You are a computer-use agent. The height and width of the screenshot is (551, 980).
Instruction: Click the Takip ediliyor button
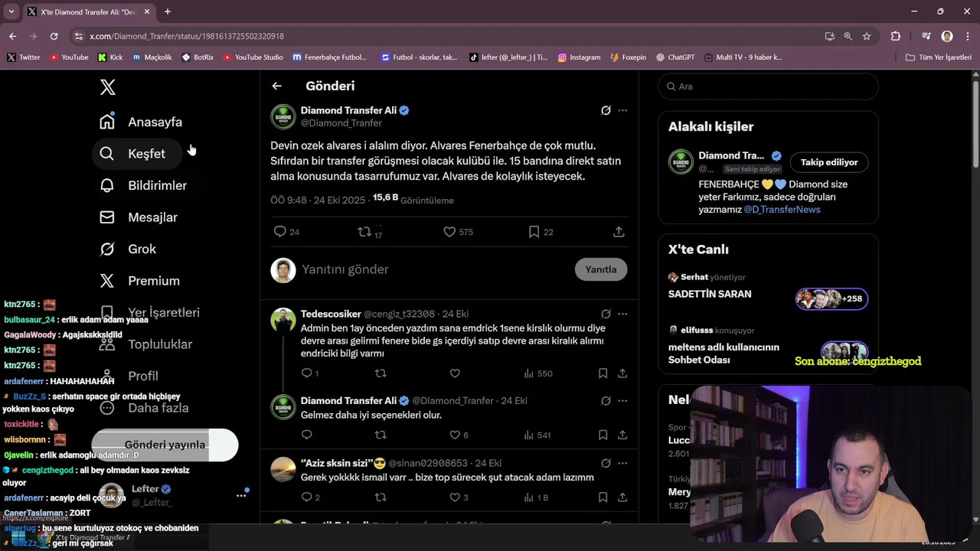829,162
